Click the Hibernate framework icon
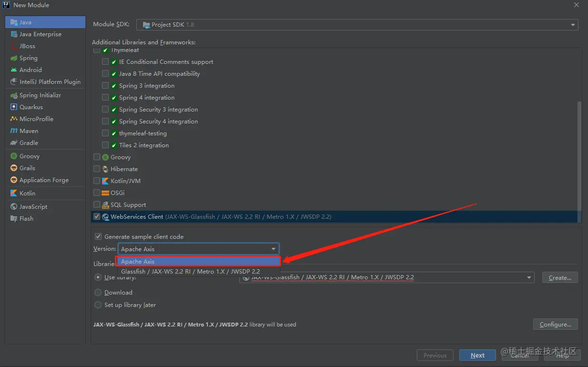 tap(105, 169)
